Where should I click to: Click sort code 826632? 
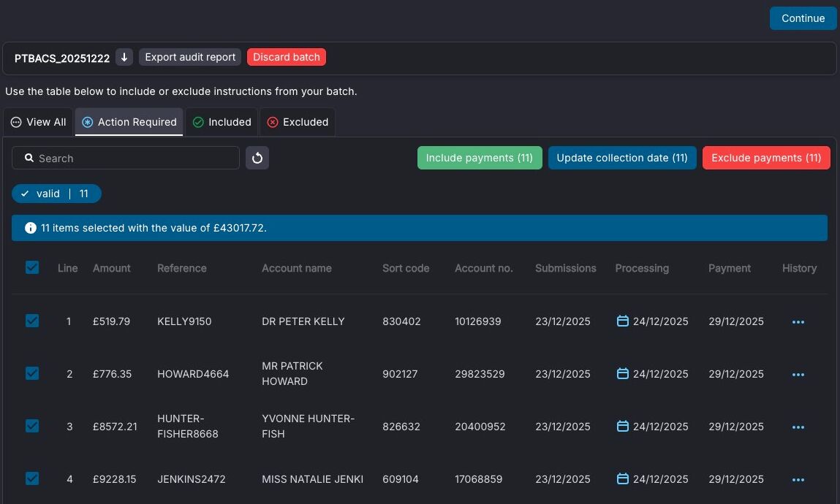[x=401, y=427]
